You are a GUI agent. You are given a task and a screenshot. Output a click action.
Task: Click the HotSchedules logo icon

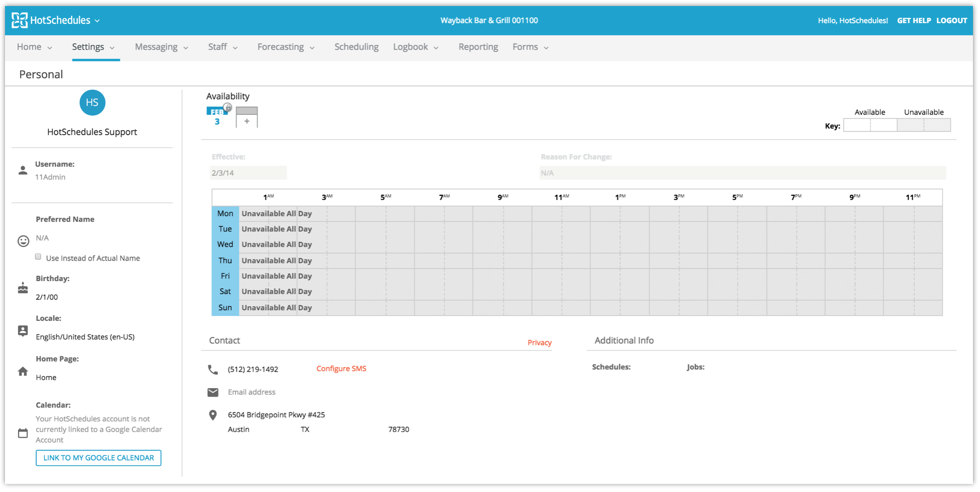coord(20,20)
